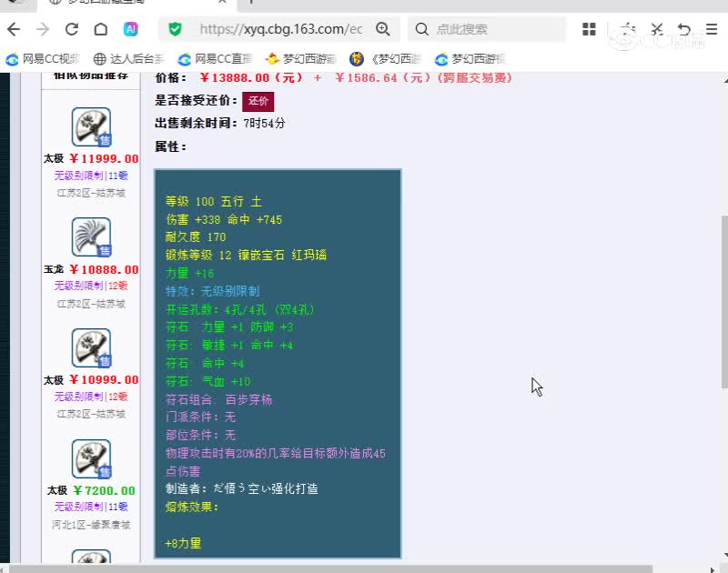Focus the address bar URL field
Viewport: 728px width, 573px height.
281,29
